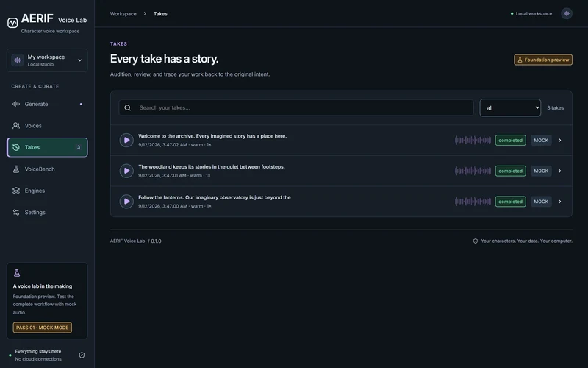Image resolution: width=588 pixels, height=368 pixels.
Task: Click waveform of 'Welcome to the archive' take
Action: click(x=473, y=140)
